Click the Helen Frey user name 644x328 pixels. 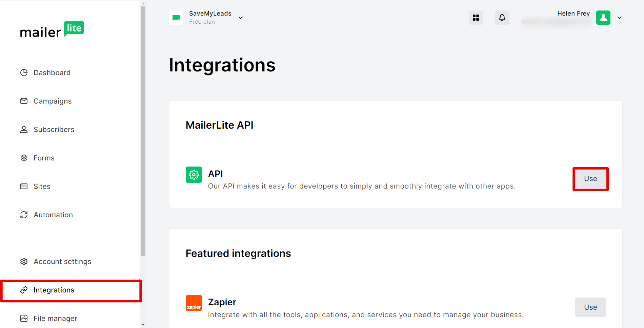pyautogui.click(x=573, y=14)
